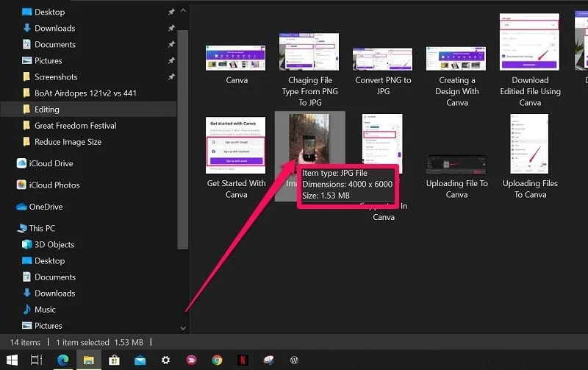The image size is (588, 370).
Task: Click the pin icon beside Screenshots
Action: pyautogui.click(x=171, y=77)
